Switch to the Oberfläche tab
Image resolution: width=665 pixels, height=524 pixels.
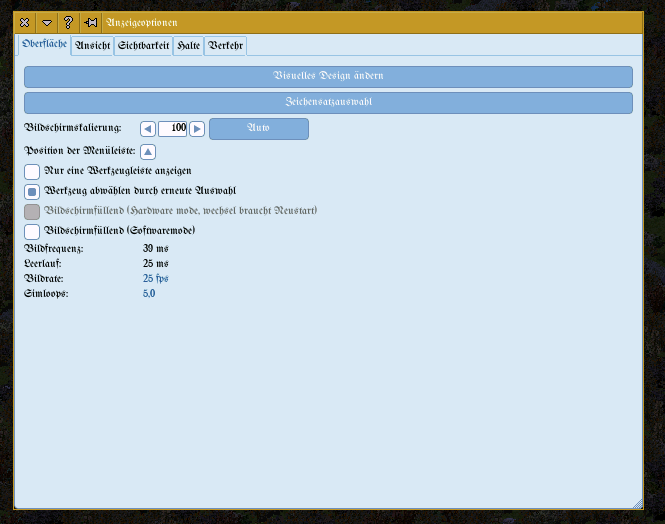(x=45, y=45)
